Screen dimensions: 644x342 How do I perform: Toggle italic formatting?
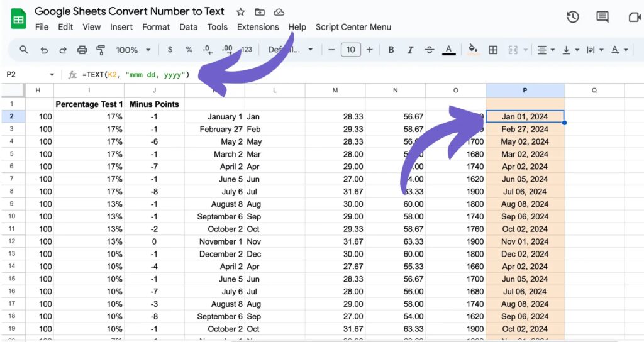pos(410,50)
